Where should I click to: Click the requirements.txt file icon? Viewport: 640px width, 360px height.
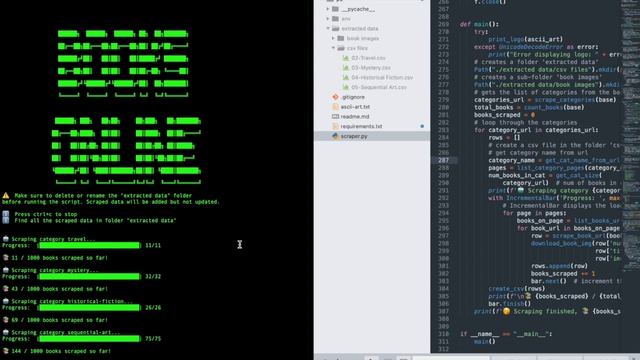[336, 126]
